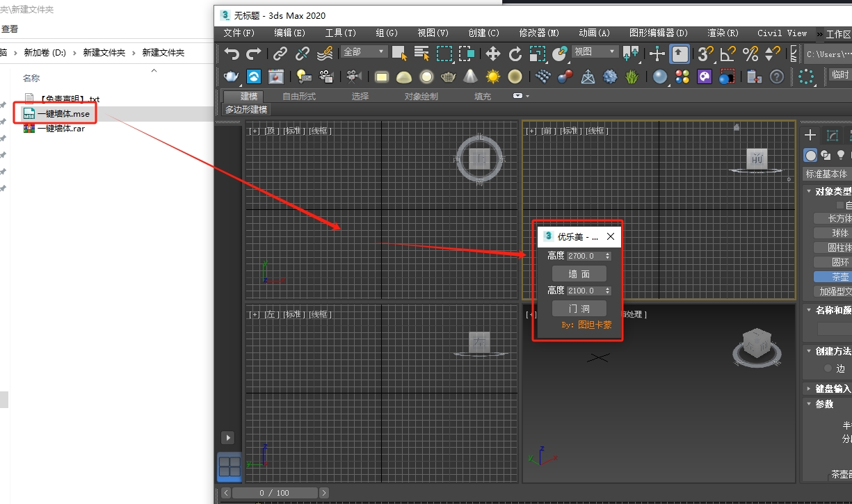Click the 墙面 button in the plugin dialog
Image resolution: width=852 pixels, height=504 pixels.
(579, 273)
